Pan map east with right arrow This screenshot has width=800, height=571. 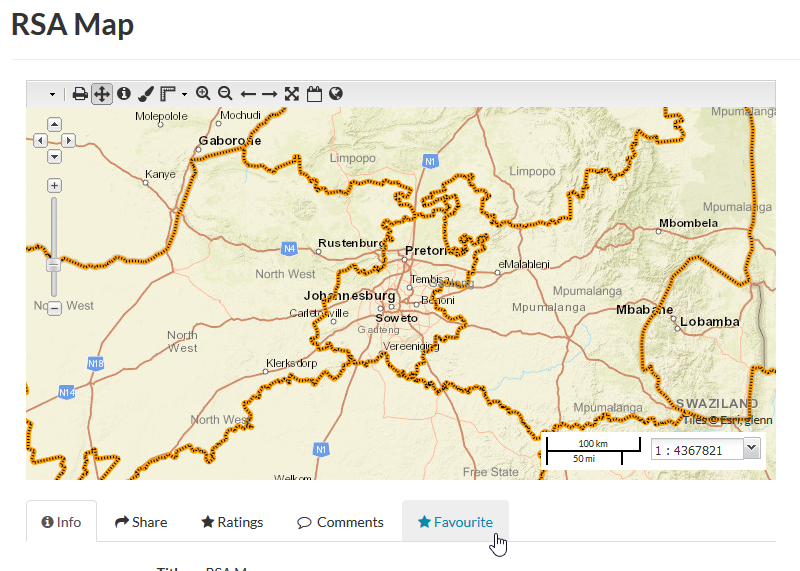68,140
